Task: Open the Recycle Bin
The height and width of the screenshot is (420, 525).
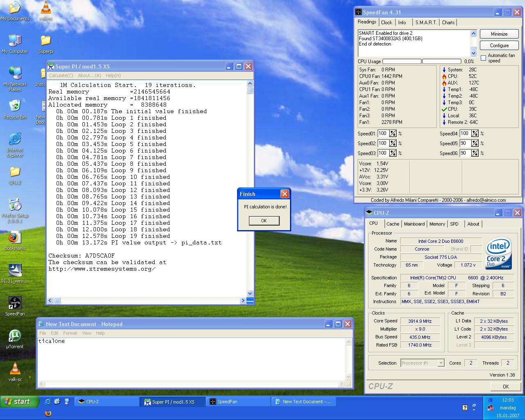Action: point(15,110)
